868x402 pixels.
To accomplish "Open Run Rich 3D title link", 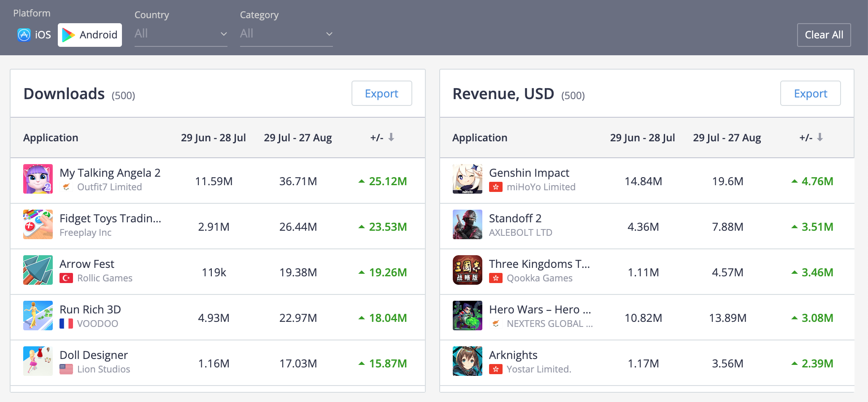I will pyautogui.click(x=90, y=309).
